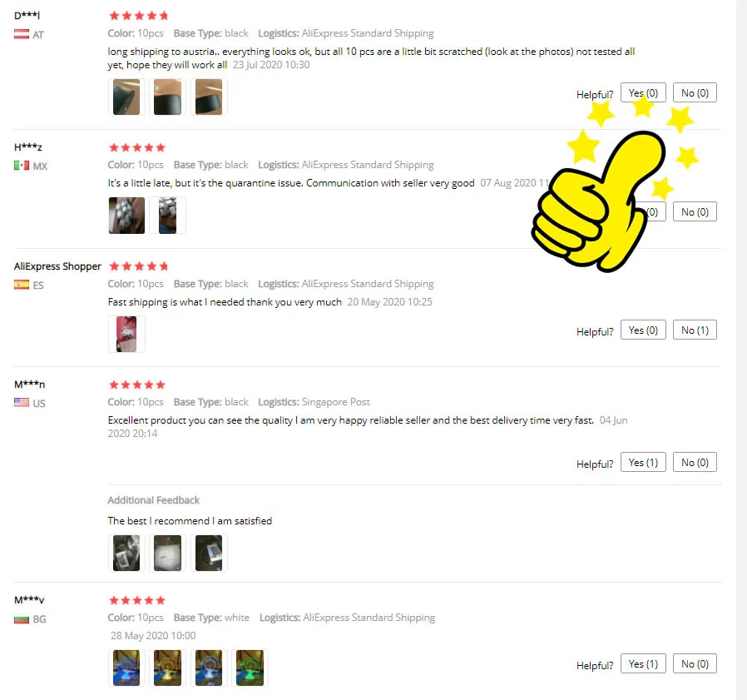This screenshot has width=747, height=700.
Task: Click the Austrian flag icon beside AT
Action: [x=22, y=34]
